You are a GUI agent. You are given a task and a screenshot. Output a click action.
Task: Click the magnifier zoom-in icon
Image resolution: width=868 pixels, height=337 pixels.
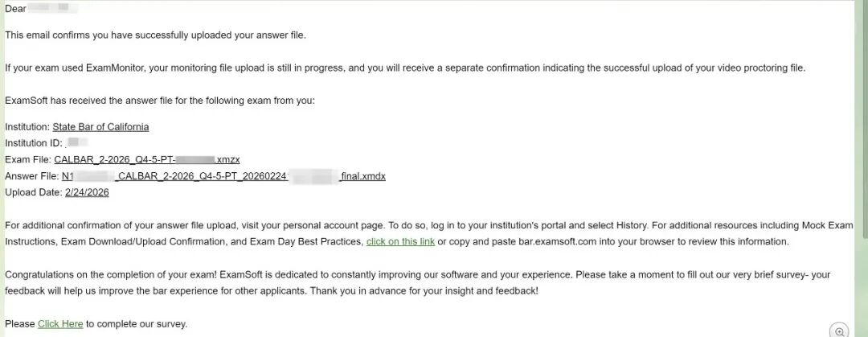click(839, 330)
